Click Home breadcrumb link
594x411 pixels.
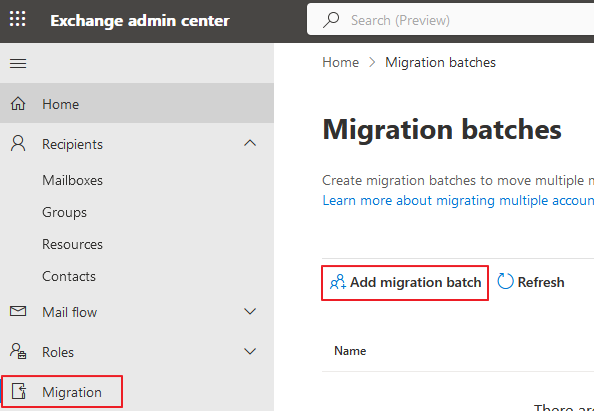click(x=341, y=62)
